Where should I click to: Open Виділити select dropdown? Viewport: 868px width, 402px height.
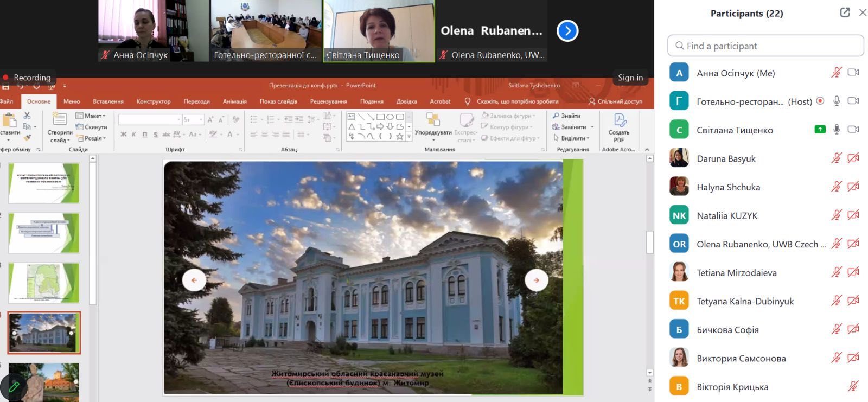[x=572, y=138]
